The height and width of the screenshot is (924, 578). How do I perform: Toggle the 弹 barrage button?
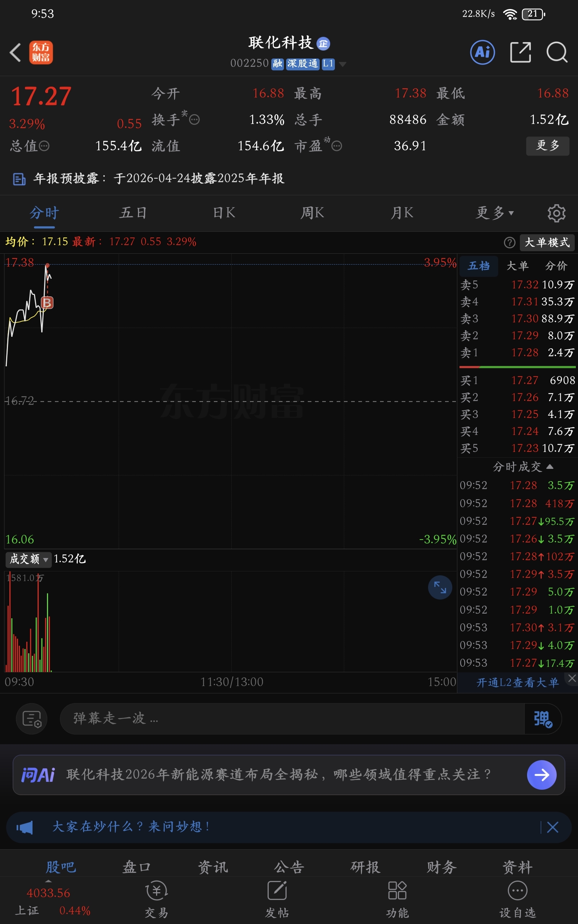(x=543, y=719)
